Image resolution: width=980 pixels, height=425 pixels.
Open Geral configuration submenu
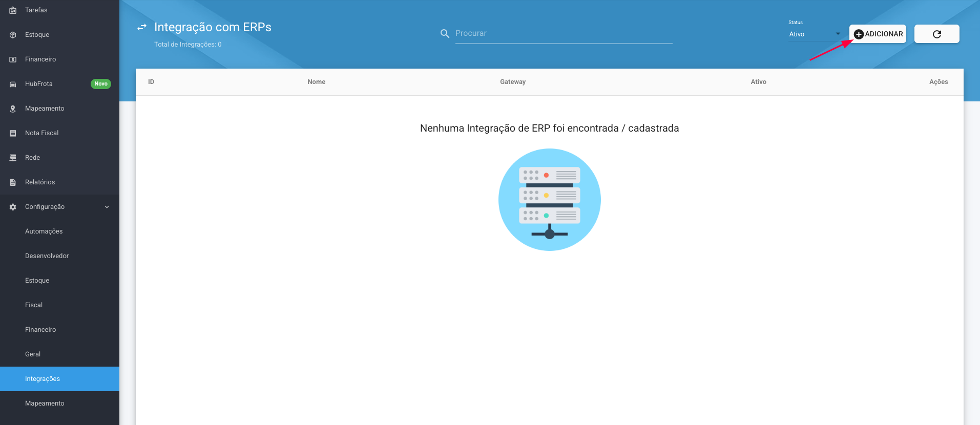pyautogui.click(x=59, y=354)
